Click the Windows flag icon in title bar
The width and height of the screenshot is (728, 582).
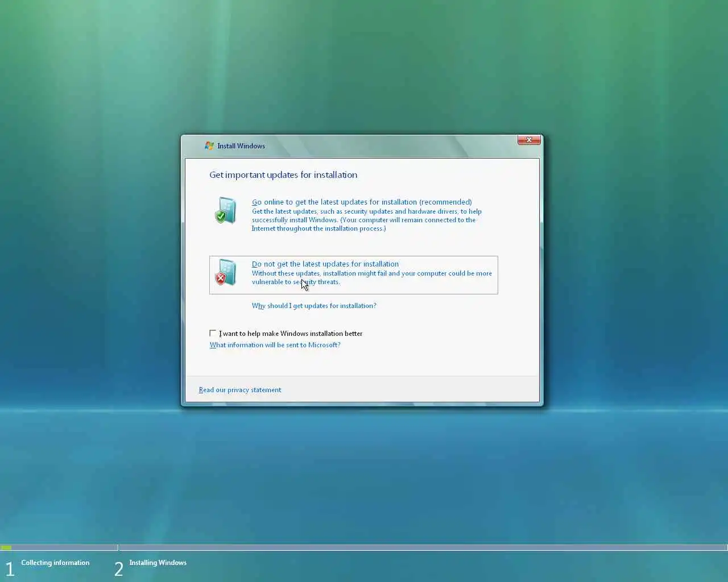tap(209, 146)
